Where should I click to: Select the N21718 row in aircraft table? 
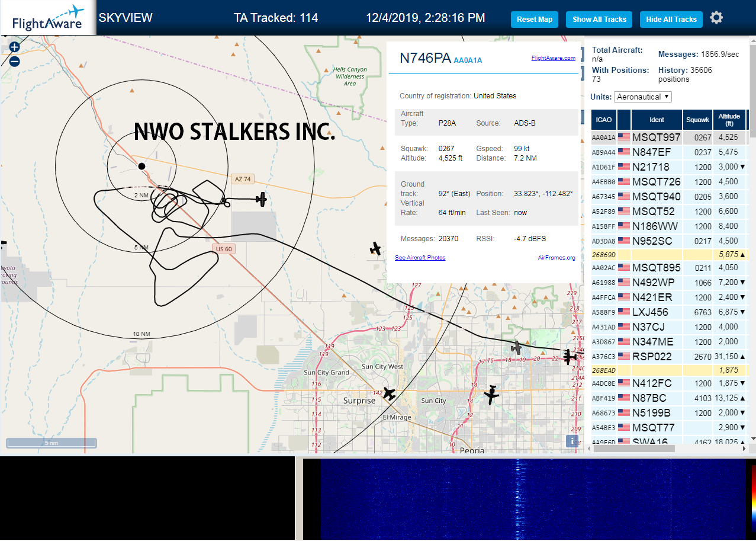tap(669, 167)
